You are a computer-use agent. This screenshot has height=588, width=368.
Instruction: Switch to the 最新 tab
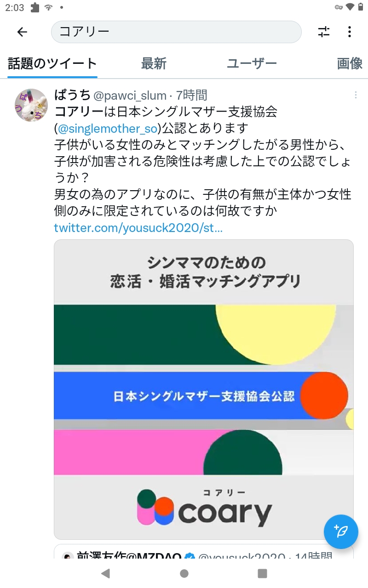[154, 64]
